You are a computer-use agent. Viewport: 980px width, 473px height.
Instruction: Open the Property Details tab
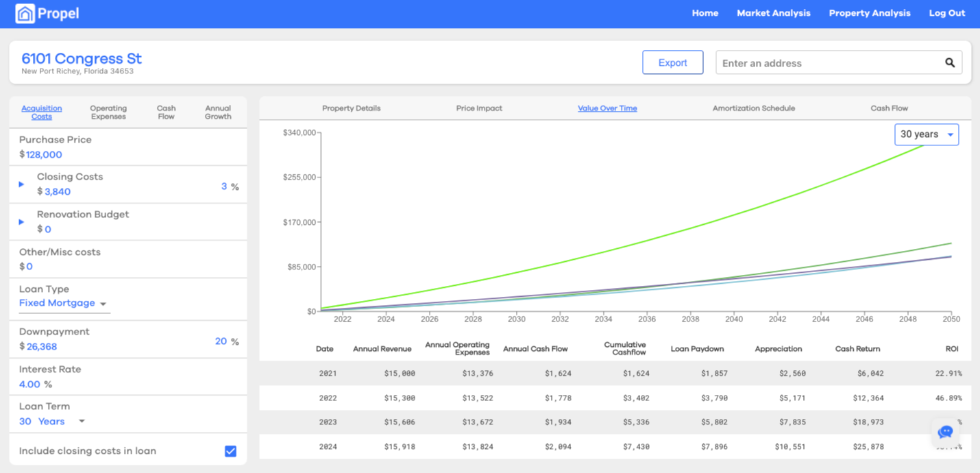[352, 108]
